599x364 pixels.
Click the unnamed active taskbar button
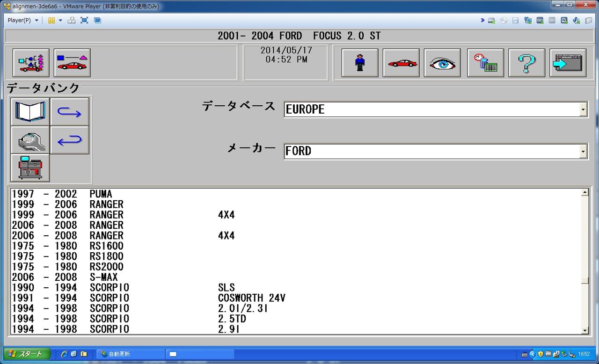click(x=200, y=354)
